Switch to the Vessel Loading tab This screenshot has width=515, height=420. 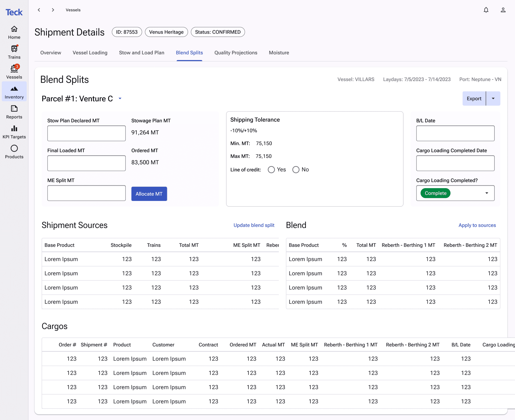pos(90,53)
